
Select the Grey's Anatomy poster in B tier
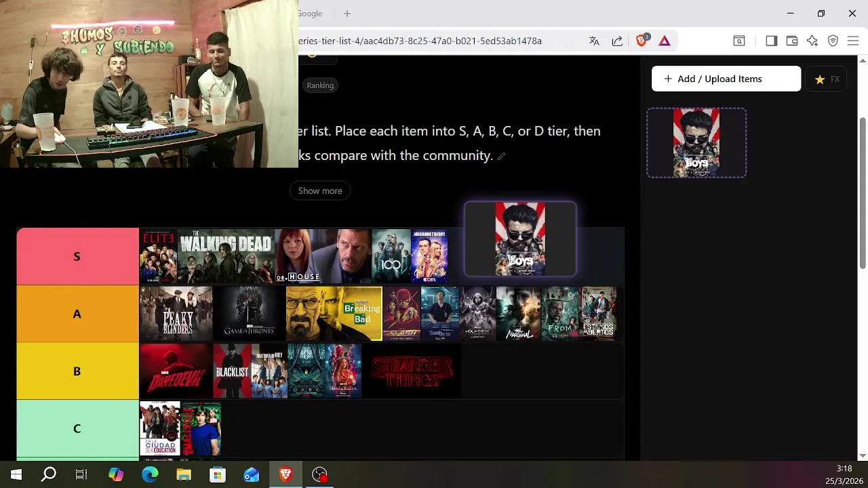[x=269, y=371]
